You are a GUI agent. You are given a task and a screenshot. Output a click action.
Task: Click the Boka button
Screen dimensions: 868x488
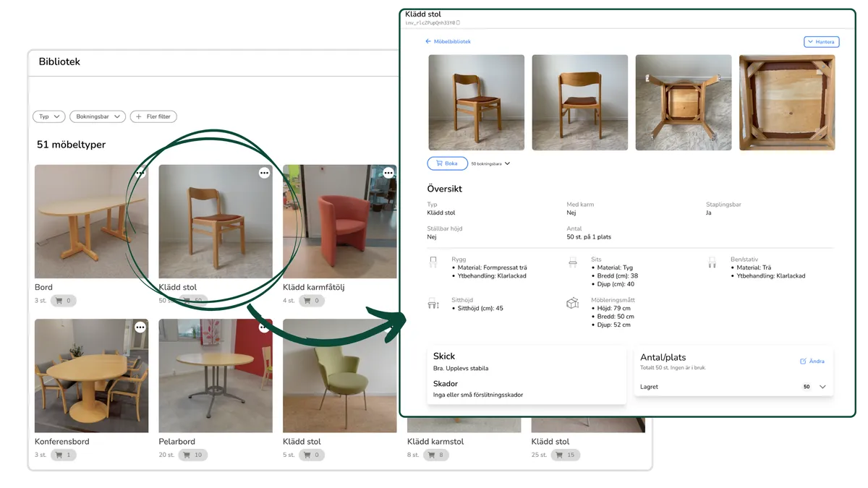tap(447, 163)
